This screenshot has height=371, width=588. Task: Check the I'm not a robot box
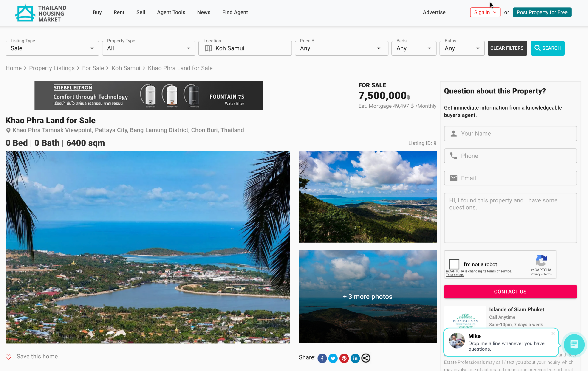point(454,264)
